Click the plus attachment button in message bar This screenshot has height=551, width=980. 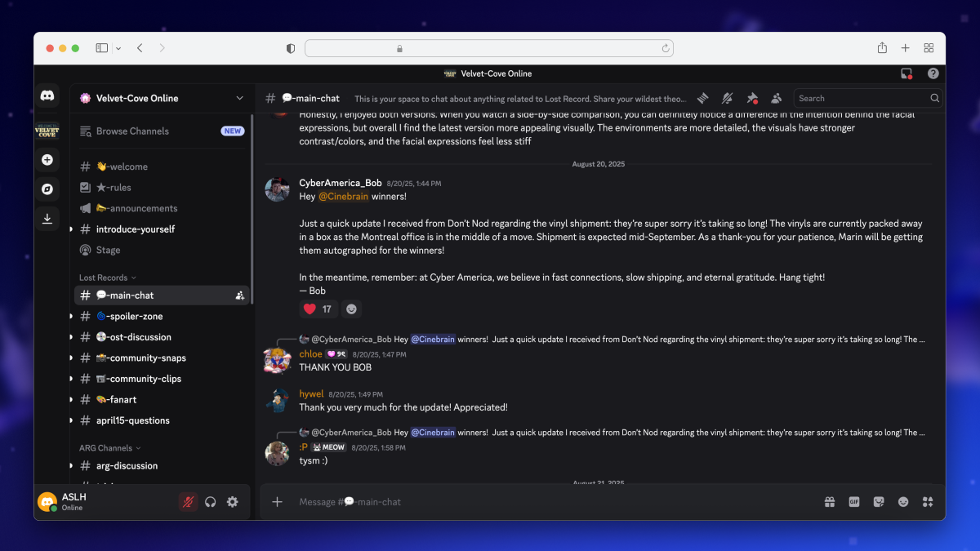[277, 502]
